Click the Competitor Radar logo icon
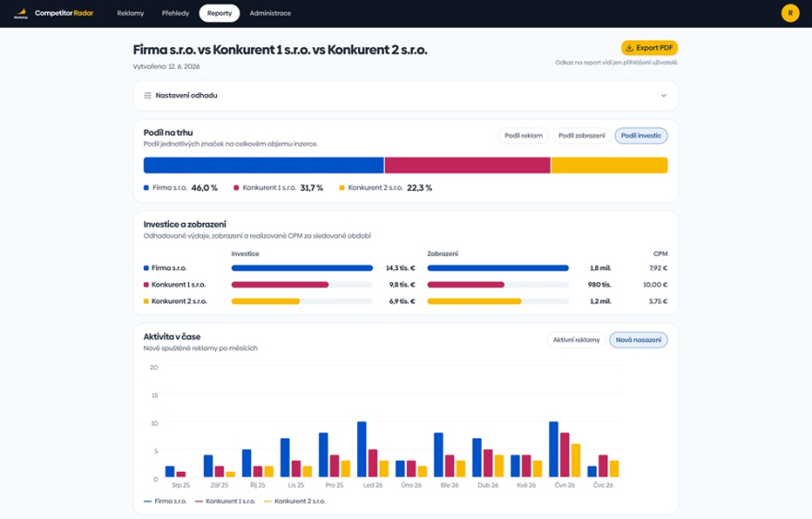Screen dimensions: 812x519 click(20, 13)
